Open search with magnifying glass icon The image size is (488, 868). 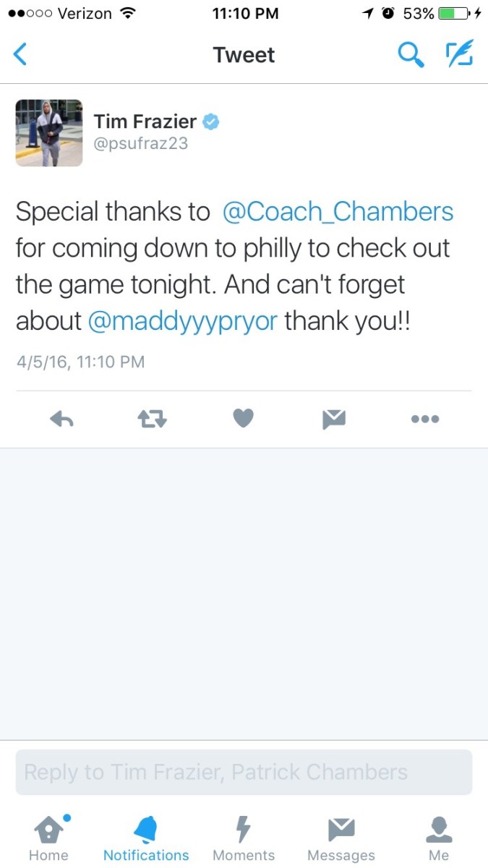click(x=411, y=55)
